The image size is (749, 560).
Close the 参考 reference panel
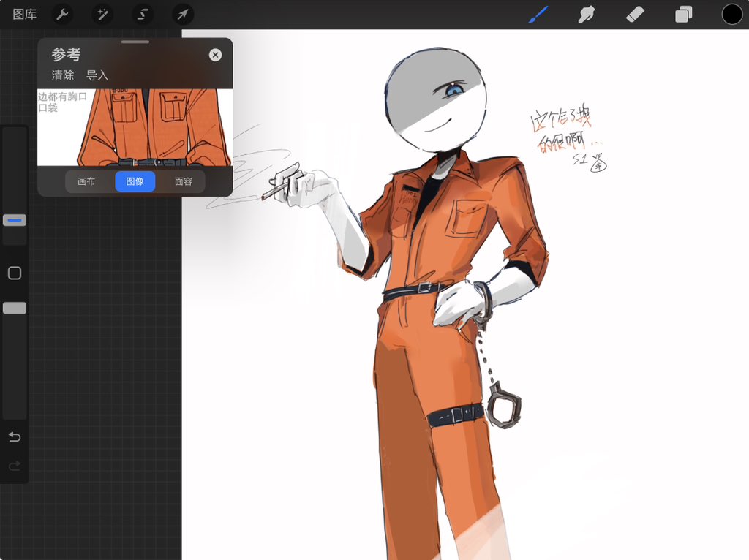point(215,54)
